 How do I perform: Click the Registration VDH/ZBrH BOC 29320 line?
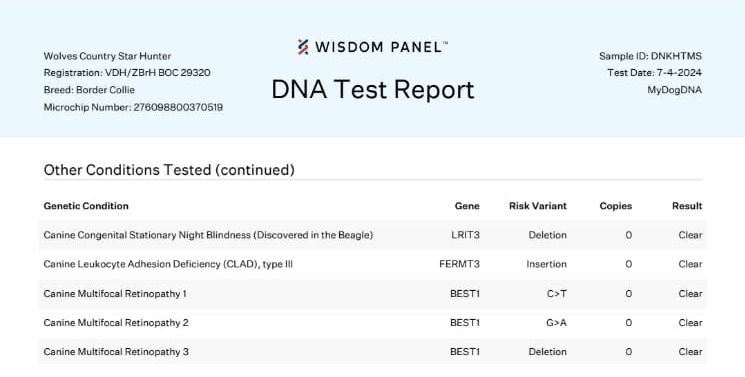click(x=127, y=73)
